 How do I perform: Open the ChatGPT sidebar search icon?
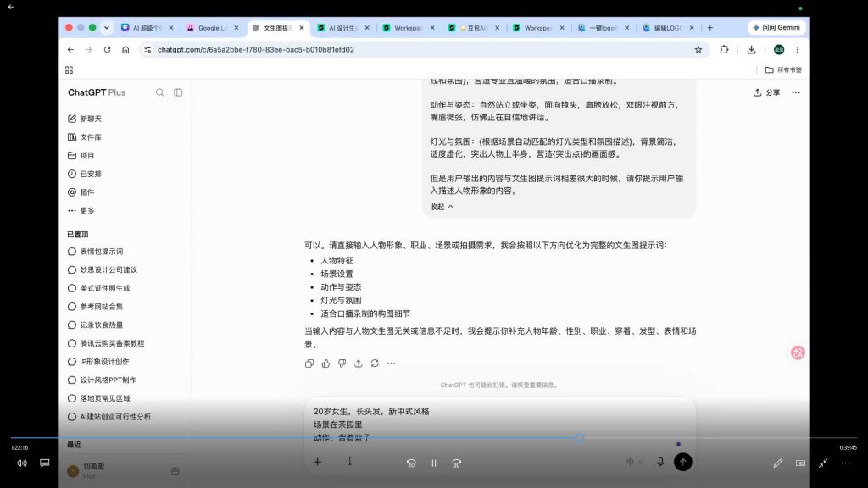159,92
